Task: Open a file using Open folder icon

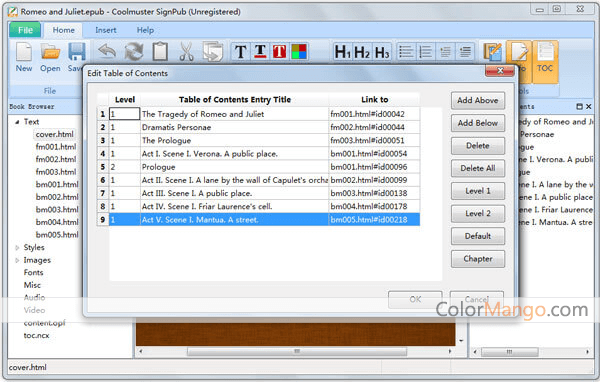Action: pyautogui.click(x=51, y=52)
